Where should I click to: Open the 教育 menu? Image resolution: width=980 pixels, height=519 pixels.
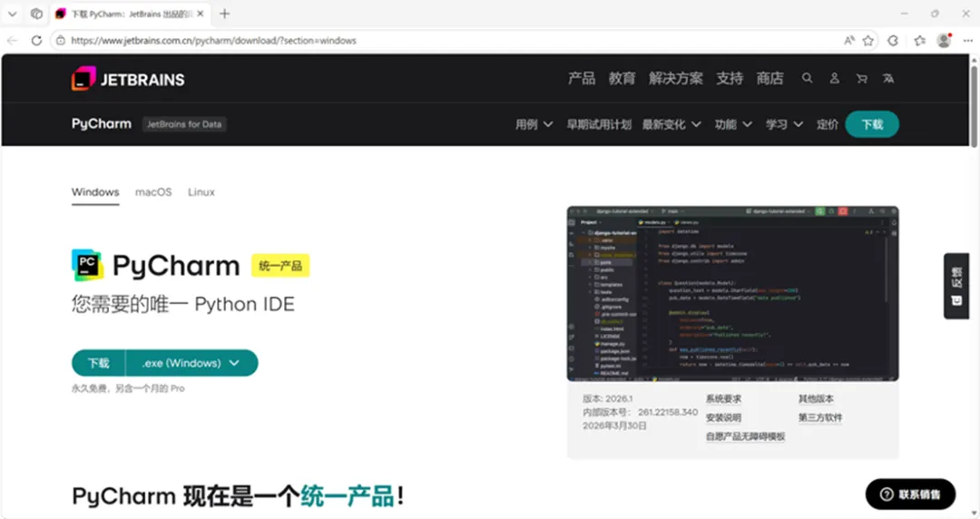click(x=622, y=78)
